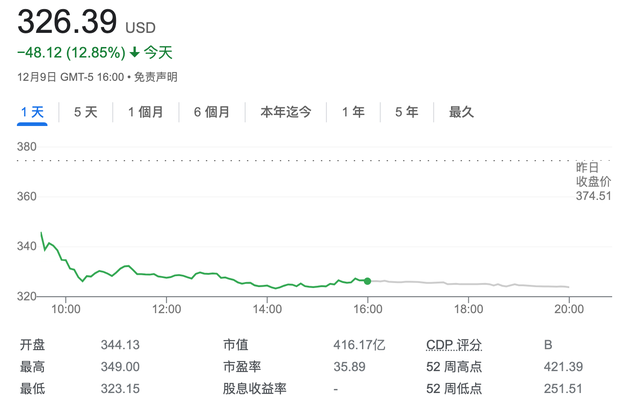The image size is (640, 409).
Task: Select the 本年迄今 tab
Action: (286, 112)
